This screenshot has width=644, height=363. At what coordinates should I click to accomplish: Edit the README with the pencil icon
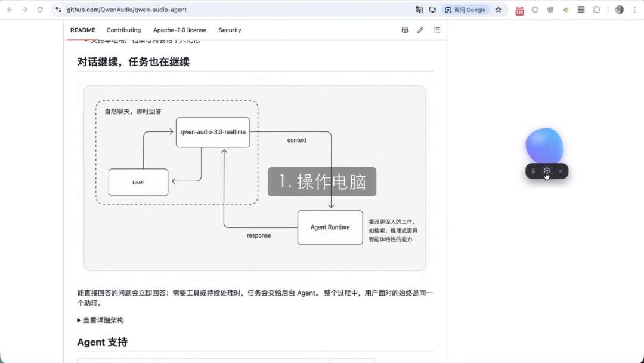pyautogui.click(x=420, y=30)
